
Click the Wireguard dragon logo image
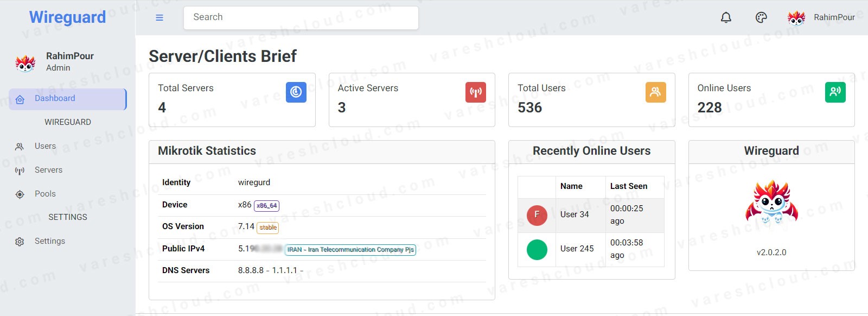tap(772, 202)
